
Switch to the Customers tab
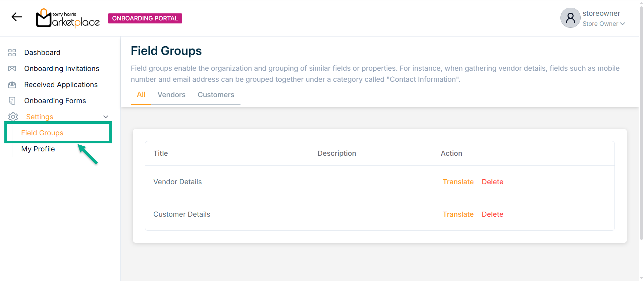(216, 95)
